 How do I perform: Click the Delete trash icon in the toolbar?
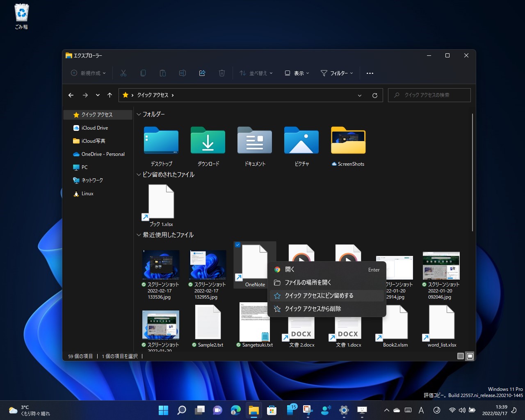point(222,73)
